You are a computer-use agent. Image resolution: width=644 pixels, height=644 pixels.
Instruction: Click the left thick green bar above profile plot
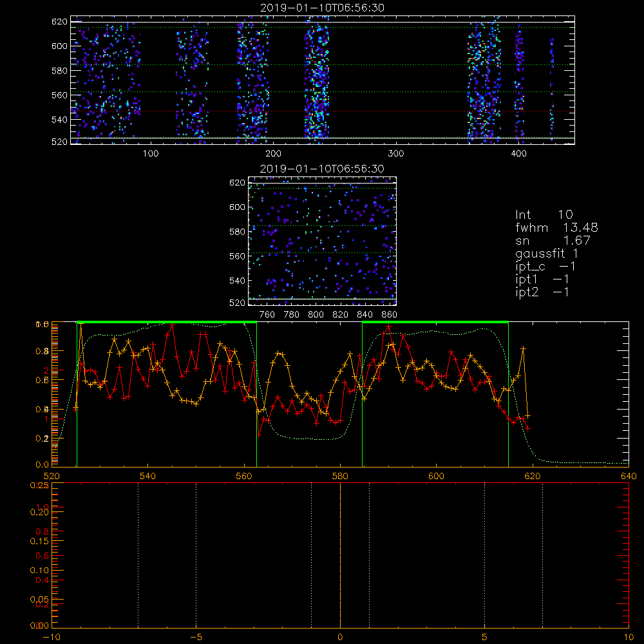(167, 322)
